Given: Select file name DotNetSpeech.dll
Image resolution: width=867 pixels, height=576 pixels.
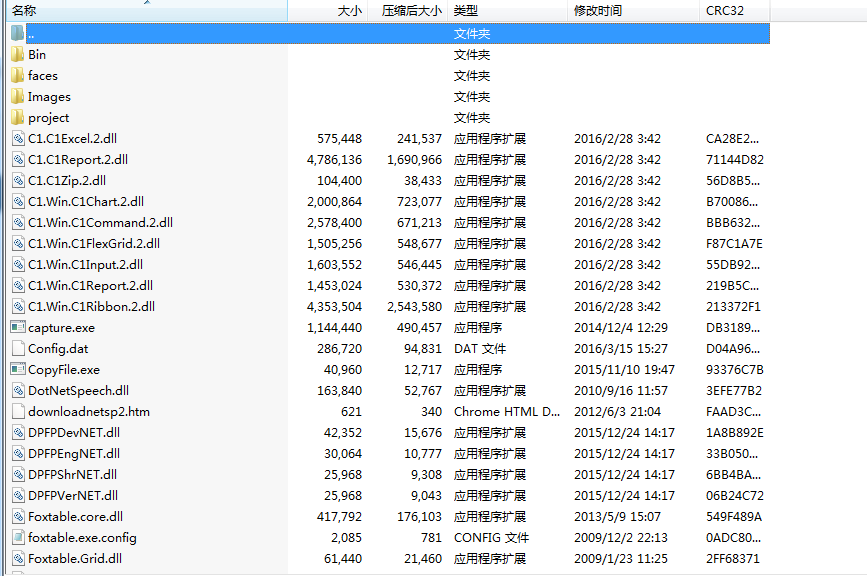Looking at the screenshot, I should pyautogui.click(x=79, y=391).
